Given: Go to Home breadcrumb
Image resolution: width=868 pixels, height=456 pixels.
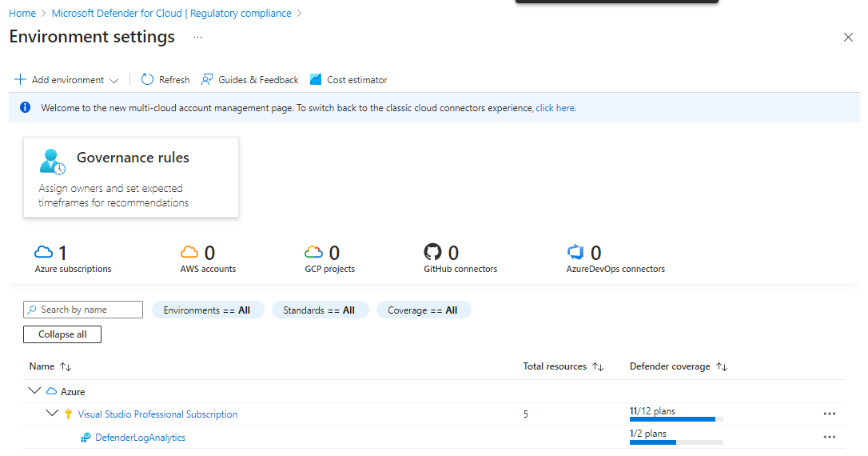Looking at the screenshot, I should 22,14.
